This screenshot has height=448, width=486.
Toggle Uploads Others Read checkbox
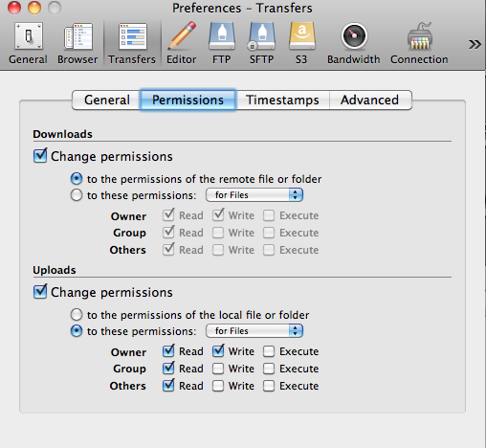click(x=168, y=386)
